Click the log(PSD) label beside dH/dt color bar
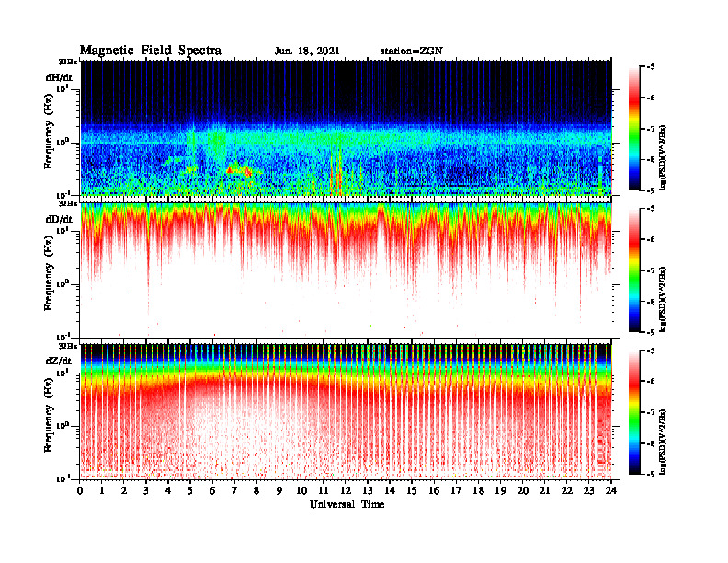This screenshot has width=728, height=563. point(663,157)
